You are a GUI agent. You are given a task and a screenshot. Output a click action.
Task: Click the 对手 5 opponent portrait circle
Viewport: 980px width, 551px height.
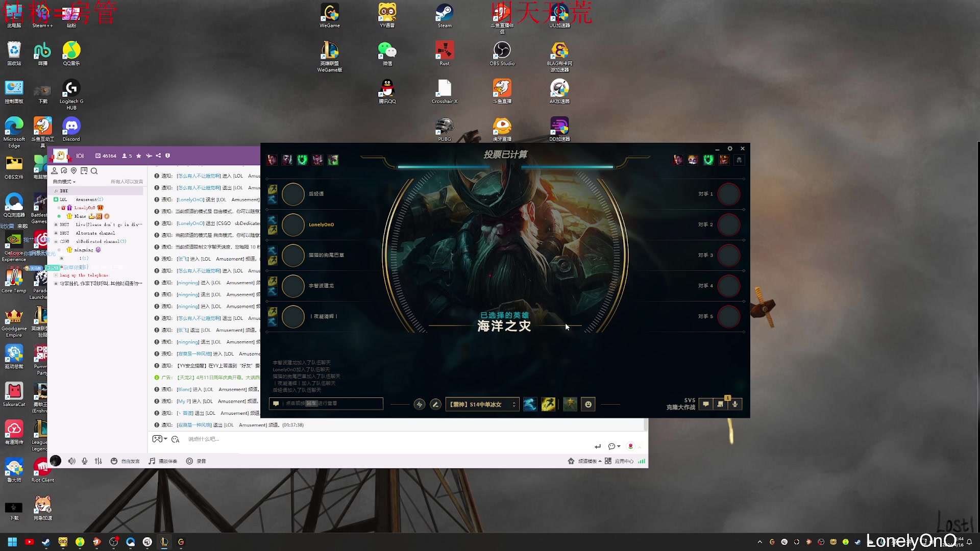(x=729, y=317)
